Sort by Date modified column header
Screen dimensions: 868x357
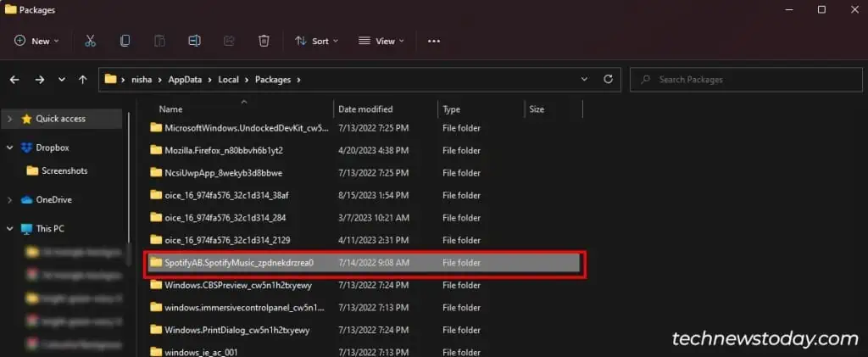365,109
